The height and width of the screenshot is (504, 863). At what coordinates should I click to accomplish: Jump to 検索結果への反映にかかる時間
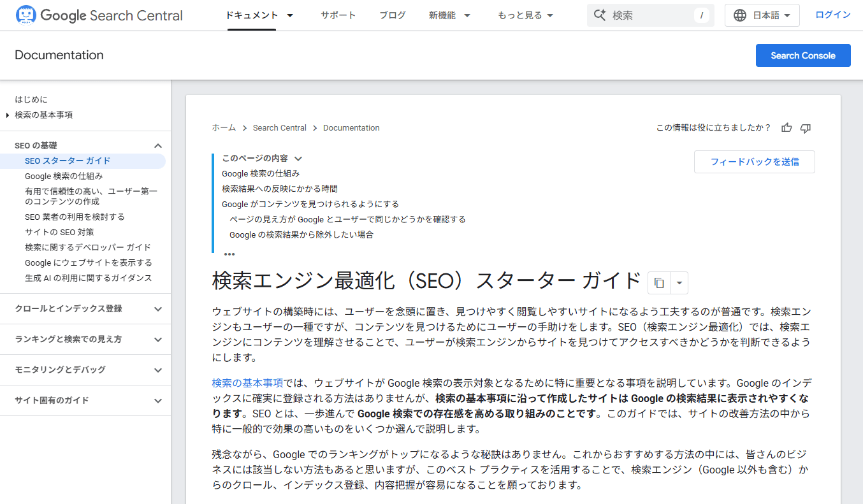coord(280,189)
